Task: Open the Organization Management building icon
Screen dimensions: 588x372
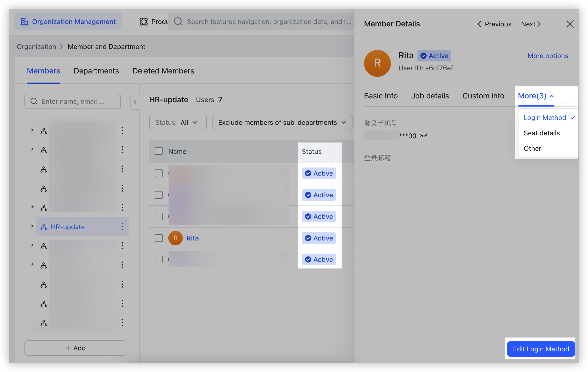Action: [24, 22]
